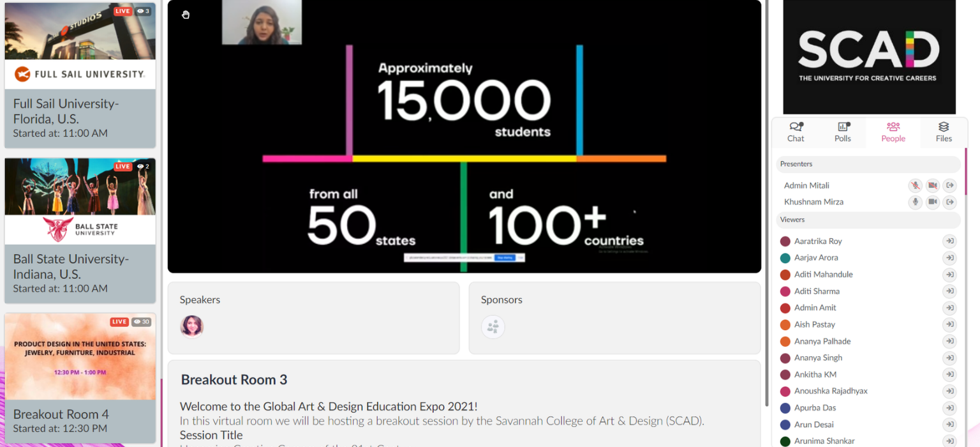Toggle Admin Mitali's muted microphone
This screenshot has height=447, width=980.
click(915, 185)
